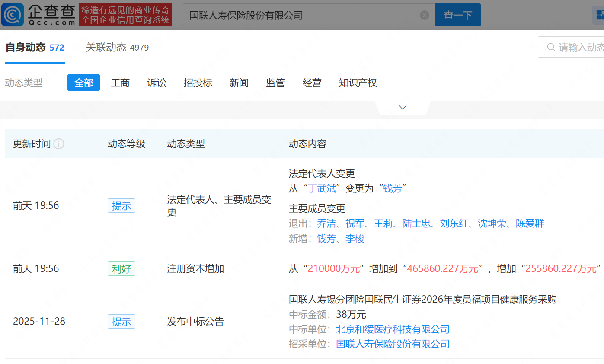Click the 查一下 search button
The width and height of the screenshot is (604, 364).
tap(458, 15)
